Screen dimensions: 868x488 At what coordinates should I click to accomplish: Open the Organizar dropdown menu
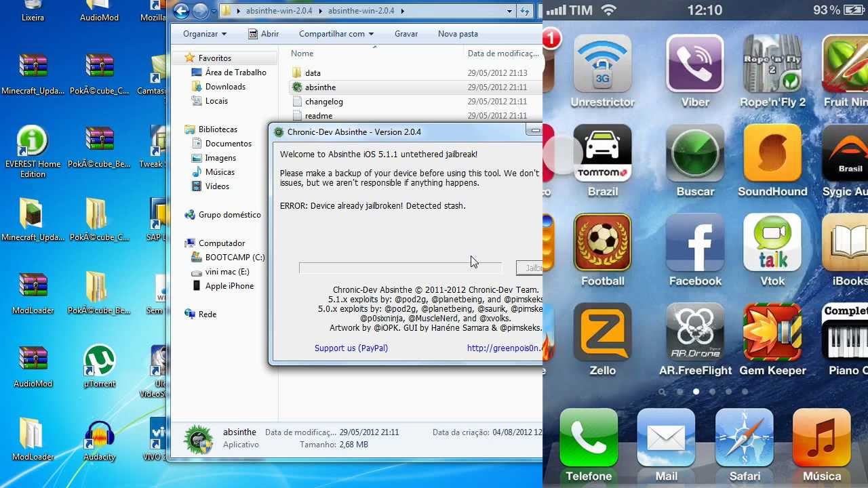205,34
